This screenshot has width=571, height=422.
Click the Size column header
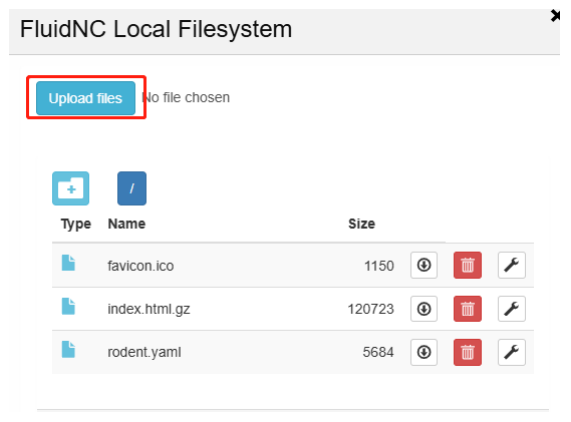[362, 224]
